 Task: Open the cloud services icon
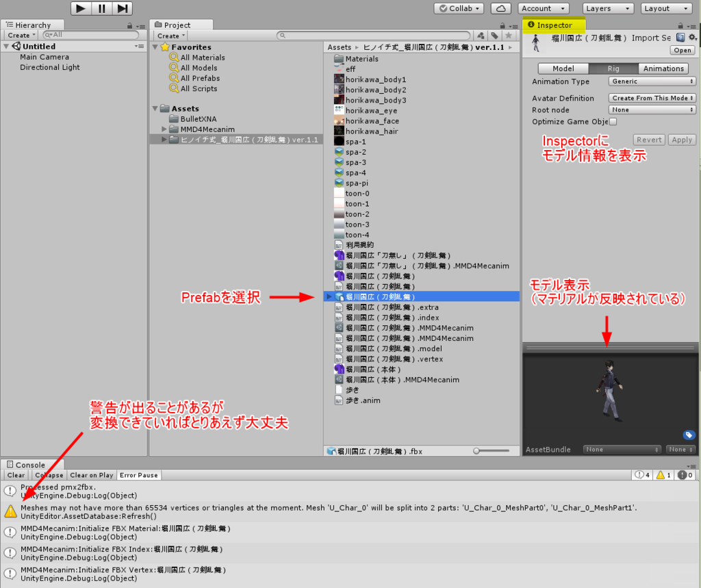point(500,8)
